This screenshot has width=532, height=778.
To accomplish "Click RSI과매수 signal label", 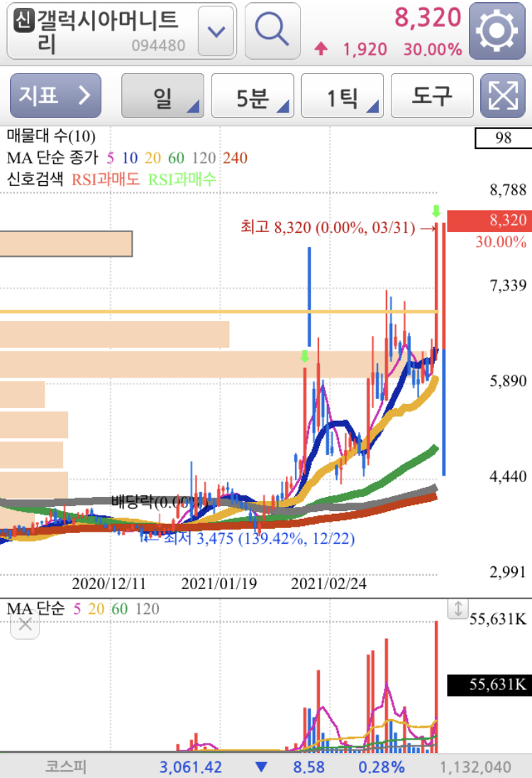I will (182, 179).
